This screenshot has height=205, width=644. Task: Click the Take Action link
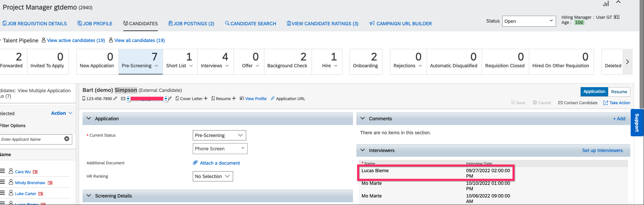(x=617, y=103)
